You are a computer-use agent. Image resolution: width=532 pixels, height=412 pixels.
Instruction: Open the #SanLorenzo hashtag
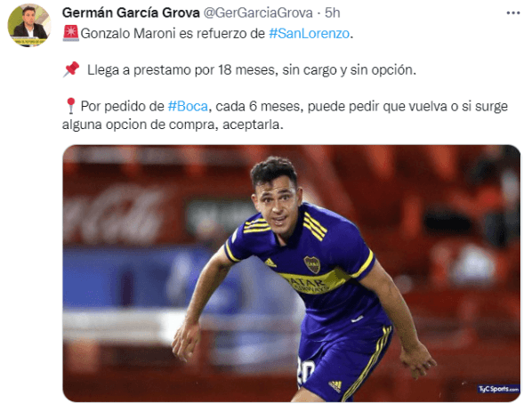(x=309, y=34)
